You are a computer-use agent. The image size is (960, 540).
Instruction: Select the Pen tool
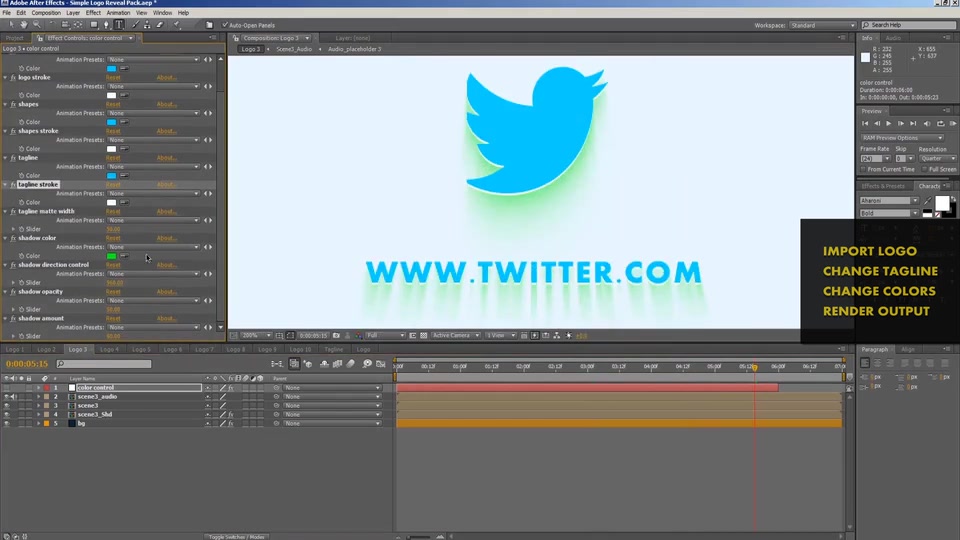click(107, 25)
